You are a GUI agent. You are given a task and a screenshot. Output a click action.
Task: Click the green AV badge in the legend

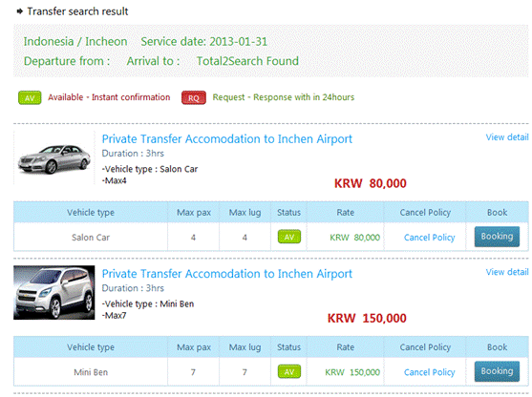coord(30,97)
